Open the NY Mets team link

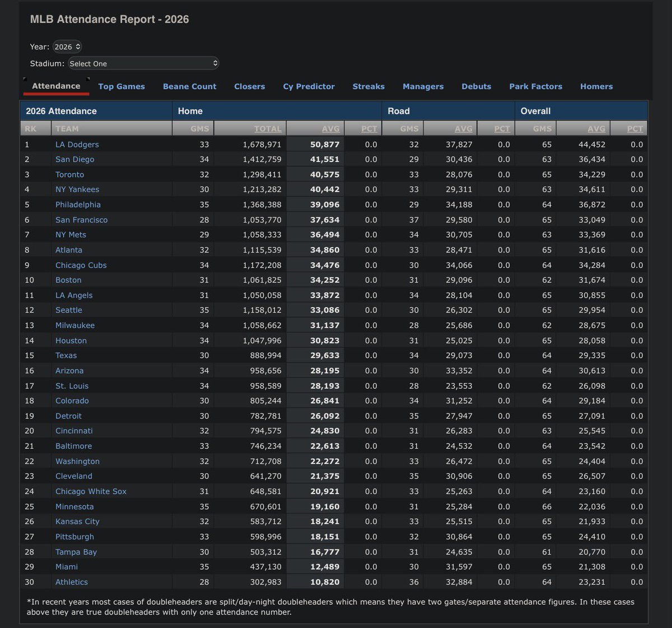point(71,235)
